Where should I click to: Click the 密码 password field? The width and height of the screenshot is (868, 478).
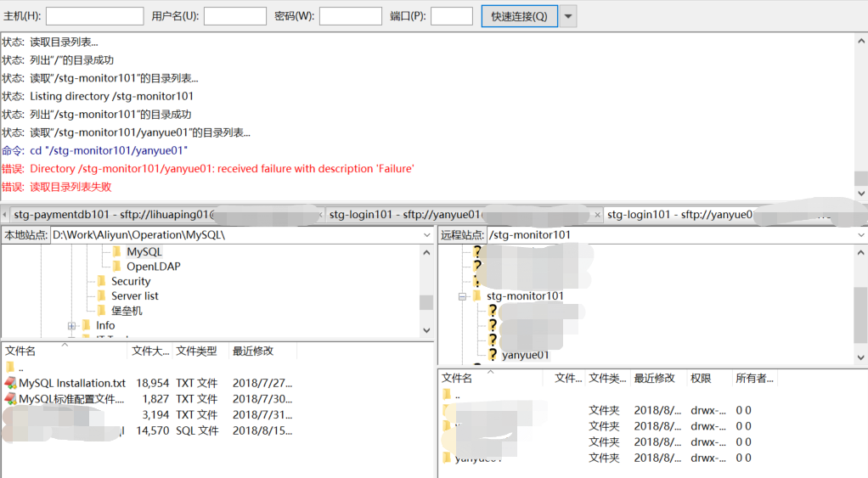point(351,16)
